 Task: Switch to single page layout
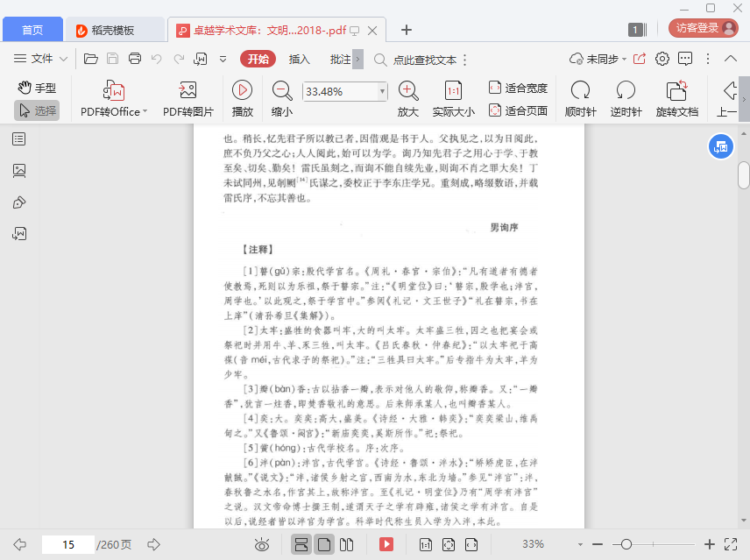coord(324,544)
